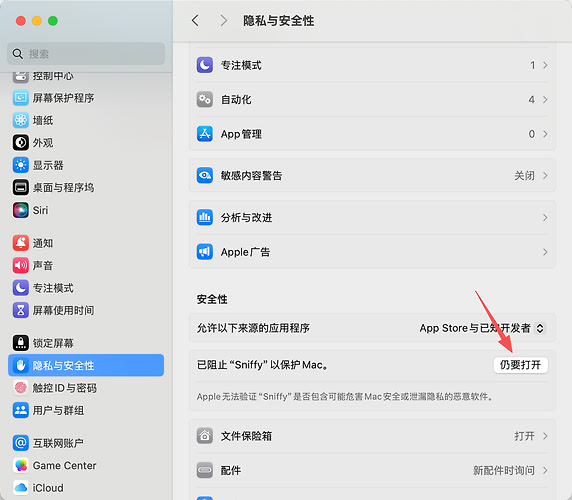The height and width of the screenshot is (500, 572).
Task: Click the Game Center icon
Action: tap(21, 465)
